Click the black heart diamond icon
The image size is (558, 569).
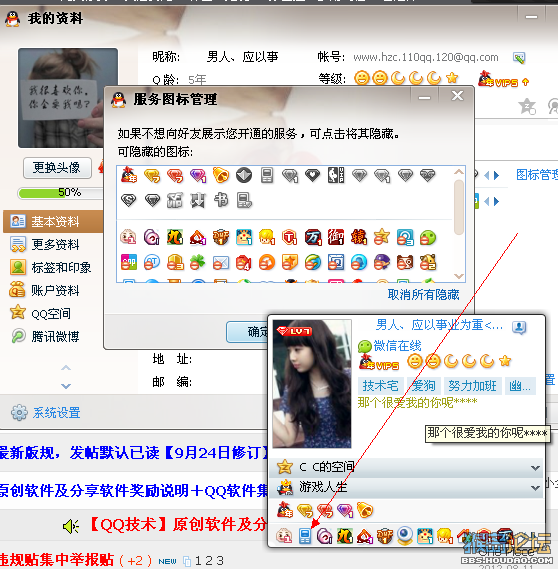point(312,175)
